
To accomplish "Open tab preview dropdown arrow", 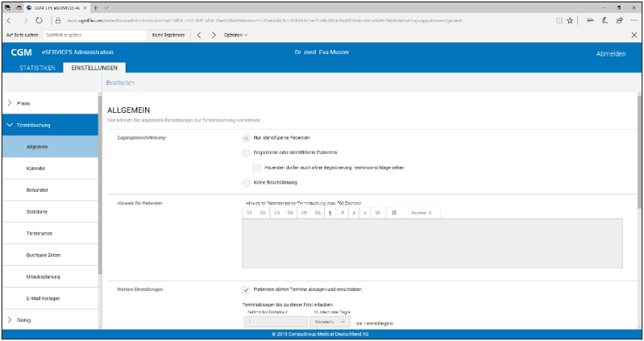I will [x=106, y=8].
